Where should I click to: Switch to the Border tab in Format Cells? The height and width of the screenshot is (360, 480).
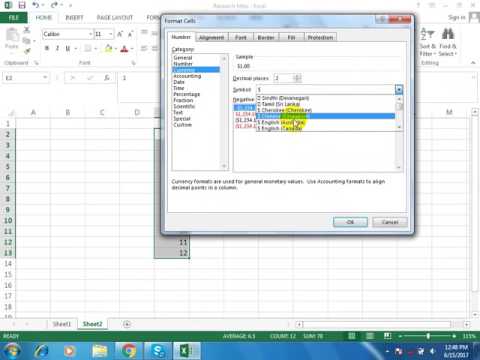pos(266,37)
